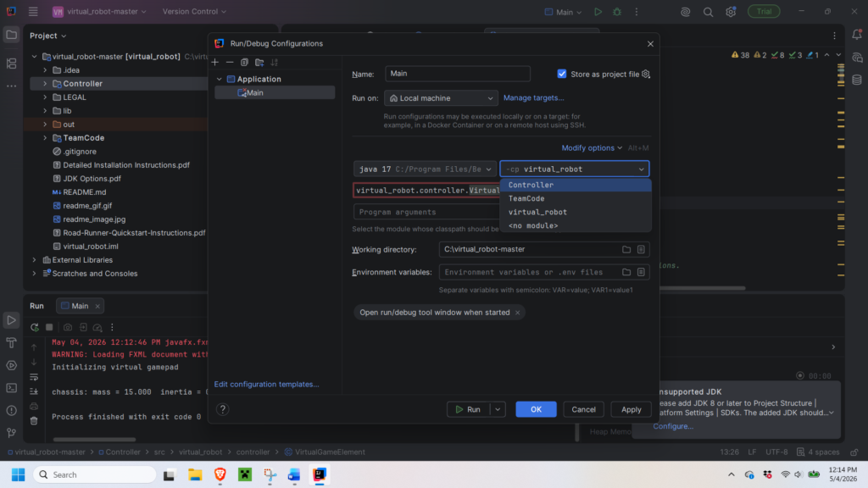Screen dimensions: 868x488
Task: Click the Apply button
Action: pos(631,409)
